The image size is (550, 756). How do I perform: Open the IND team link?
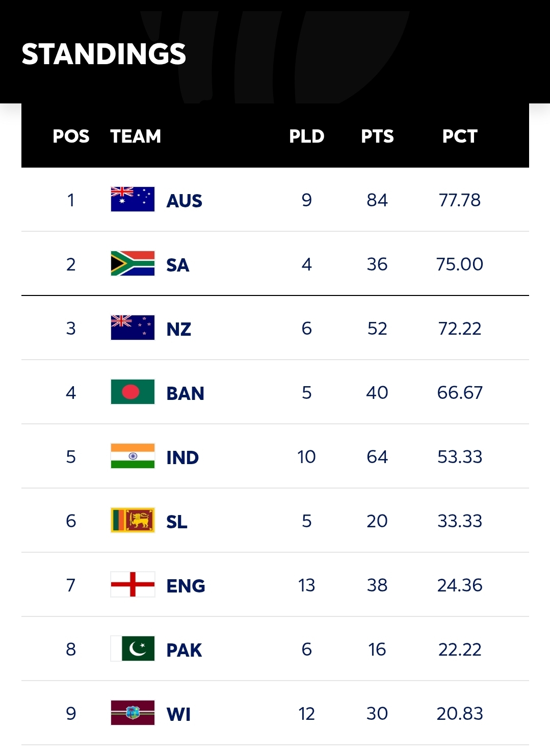pos(182,457)
